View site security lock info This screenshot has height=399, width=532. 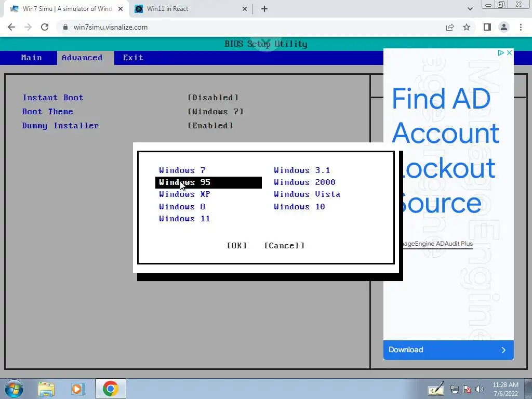tap(65, 27)
